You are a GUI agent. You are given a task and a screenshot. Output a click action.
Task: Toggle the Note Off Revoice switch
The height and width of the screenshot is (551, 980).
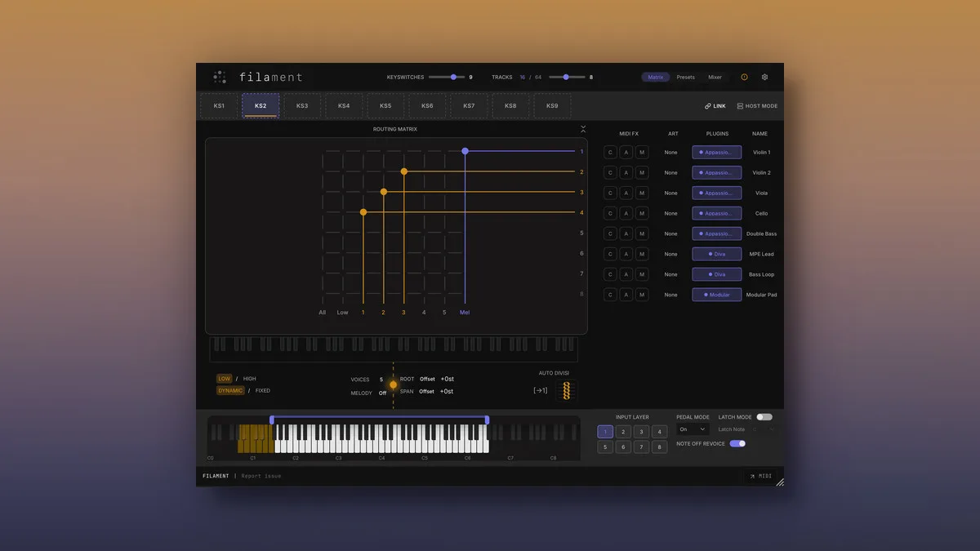coord(737,443)
